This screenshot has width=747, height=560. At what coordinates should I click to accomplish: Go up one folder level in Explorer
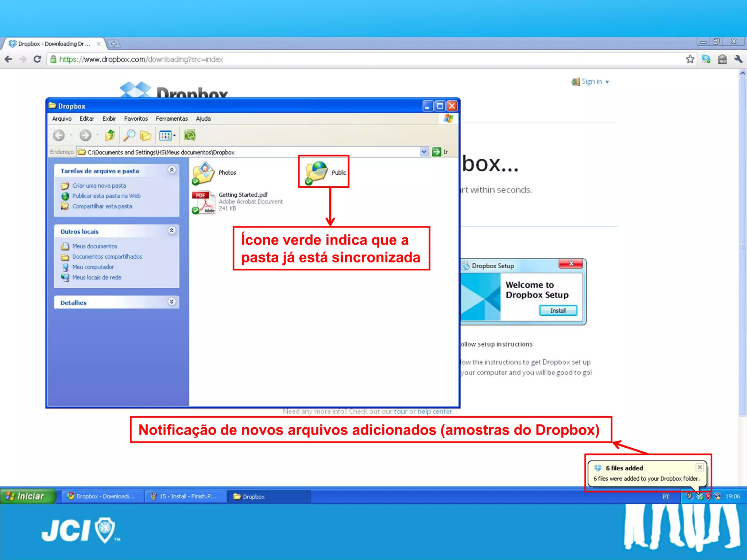coord(110,135)
